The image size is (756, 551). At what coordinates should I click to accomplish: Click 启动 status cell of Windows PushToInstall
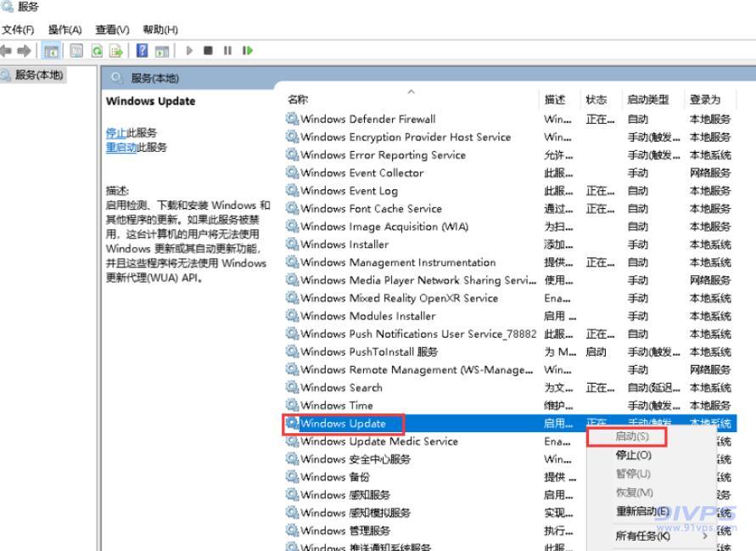596,351
